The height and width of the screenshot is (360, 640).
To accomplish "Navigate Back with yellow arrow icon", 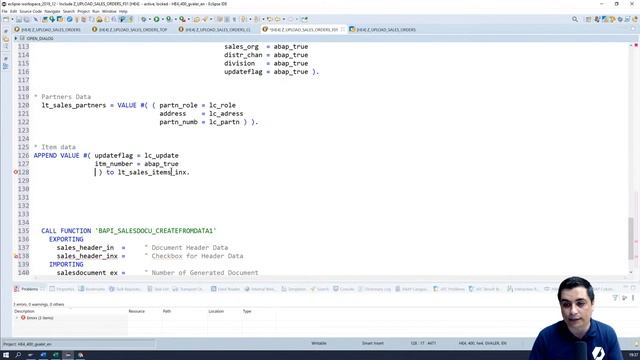I will (278, 19).
